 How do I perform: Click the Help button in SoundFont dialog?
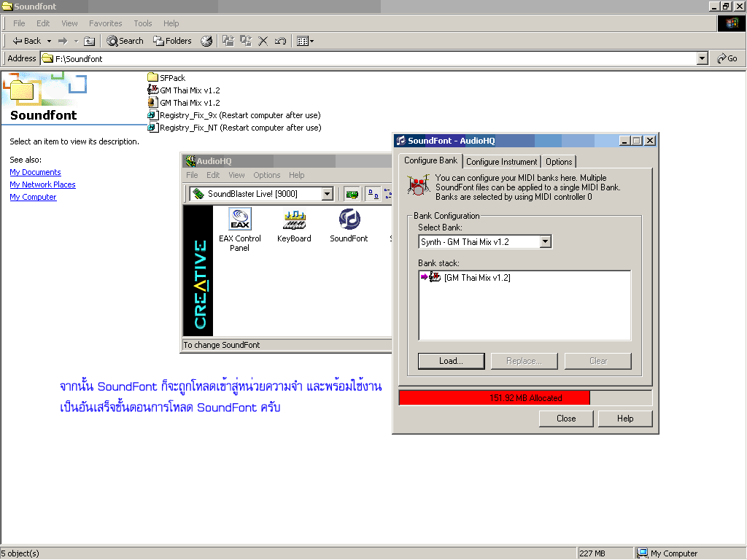[625, 419]
